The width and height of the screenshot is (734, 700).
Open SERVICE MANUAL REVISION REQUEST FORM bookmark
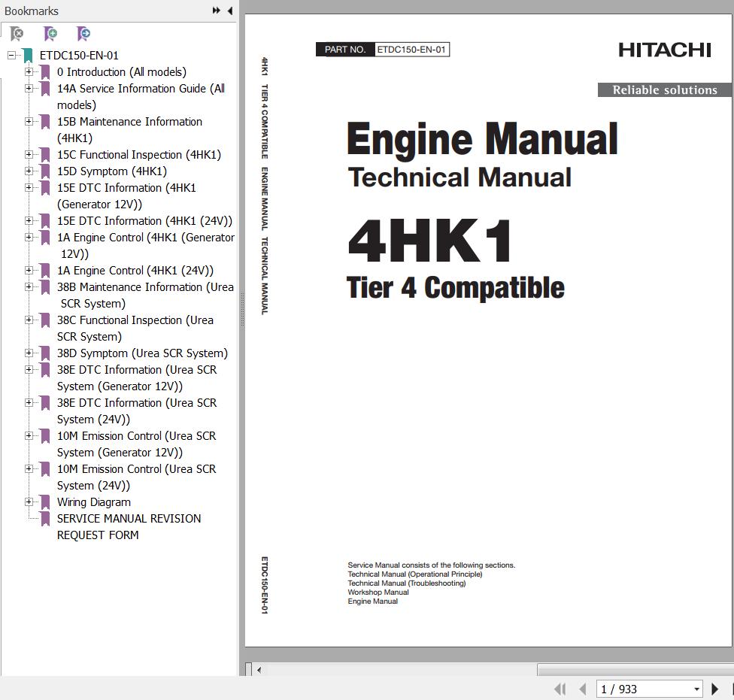tap(129, 527)
